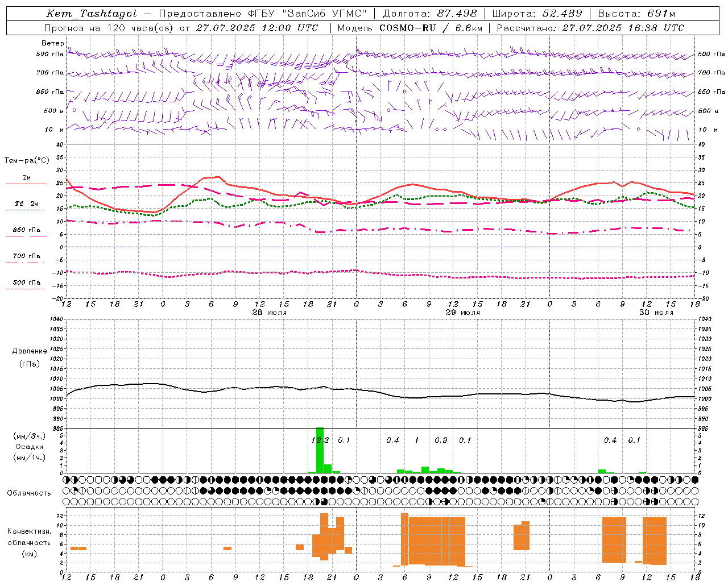Click the 850 гПа temperature legend entry

tap(27, 230)
